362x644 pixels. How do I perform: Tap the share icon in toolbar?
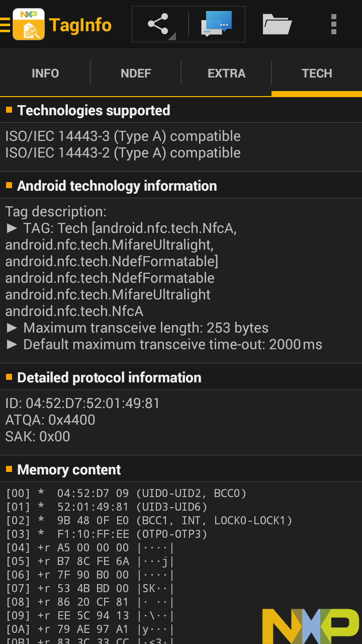pyautogui.click(x=158, y=24)
